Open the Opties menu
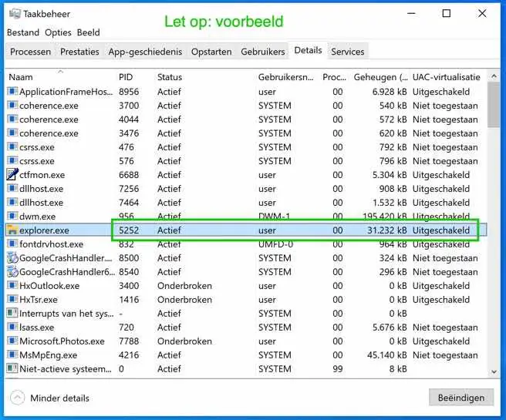The width and height of the screenshot is (506, 420). tap(58, 32)
